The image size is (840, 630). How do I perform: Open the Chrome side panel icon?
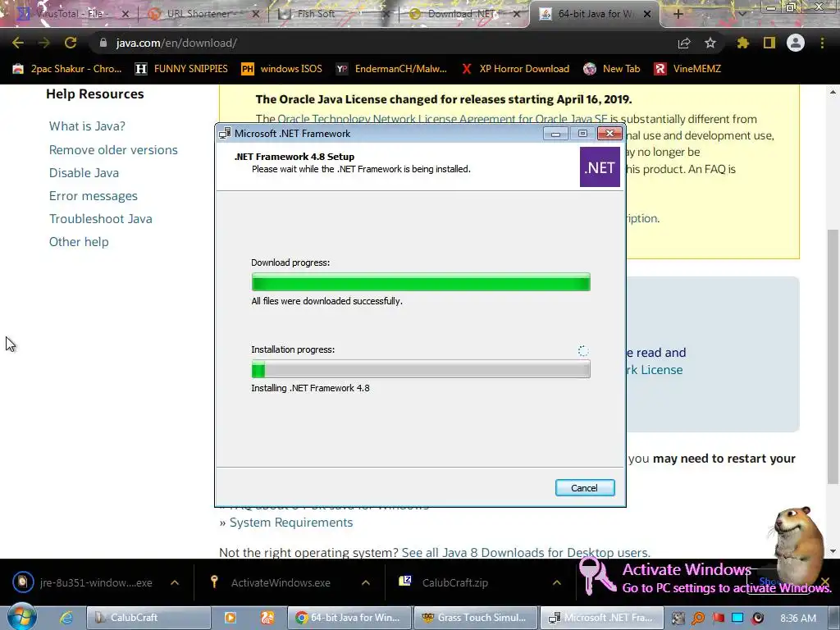tap(769, 43)
